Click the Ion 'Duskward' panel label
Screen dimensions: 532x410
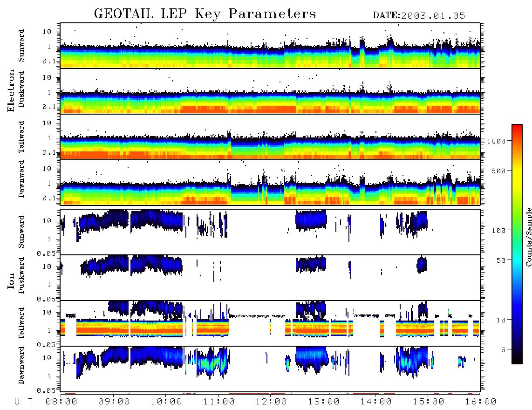(21, 275)
